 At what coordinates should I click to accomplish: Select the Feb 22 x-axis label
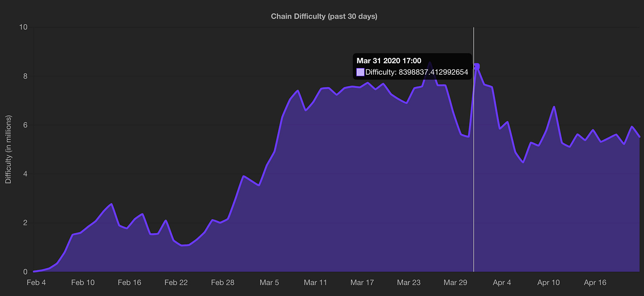pyautogui.click(x=176, y=282)
